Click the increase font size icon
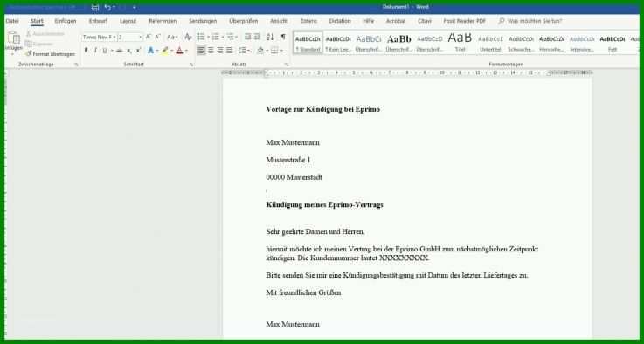This screenshot has width=644, height=344. point(149,37)
